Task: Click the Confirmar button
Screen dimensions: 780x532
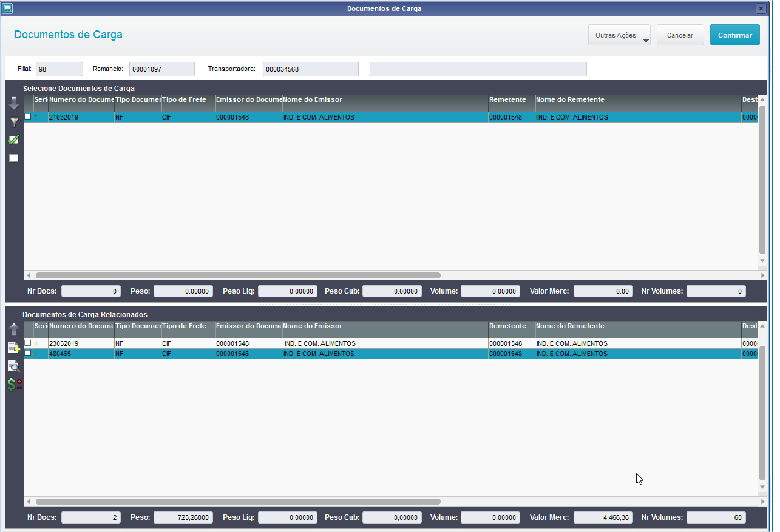Action: click(734, 35)
